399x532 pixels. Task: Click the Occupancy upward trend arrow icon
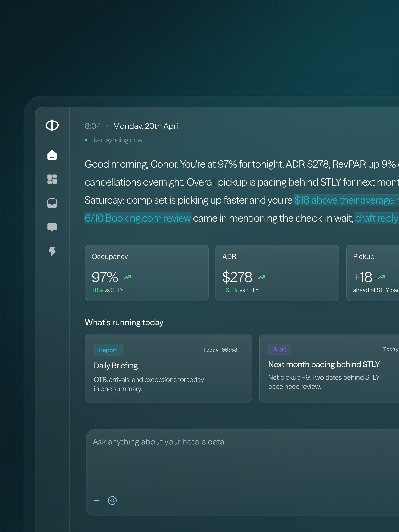[127, 277]
